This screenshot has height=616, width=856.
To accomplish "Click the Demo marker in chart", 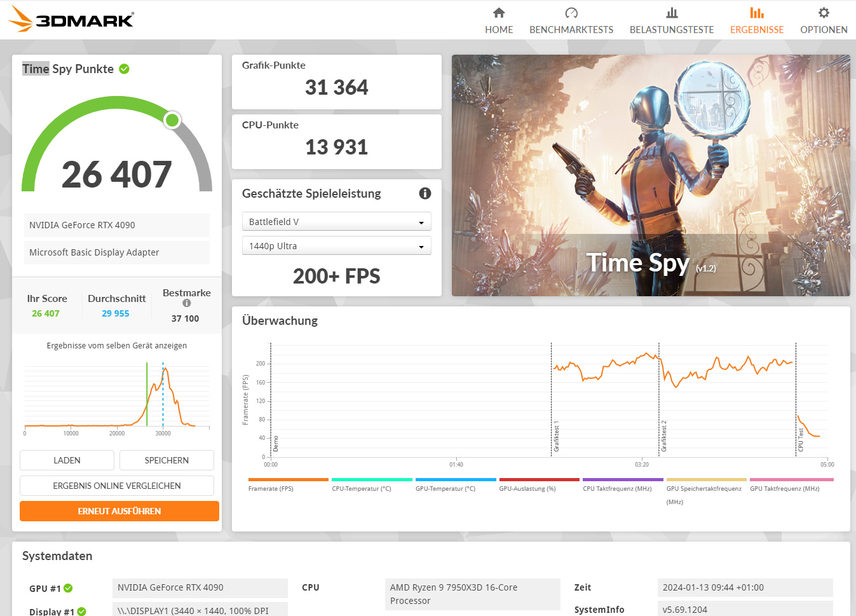I will click(x=276, y=444).
